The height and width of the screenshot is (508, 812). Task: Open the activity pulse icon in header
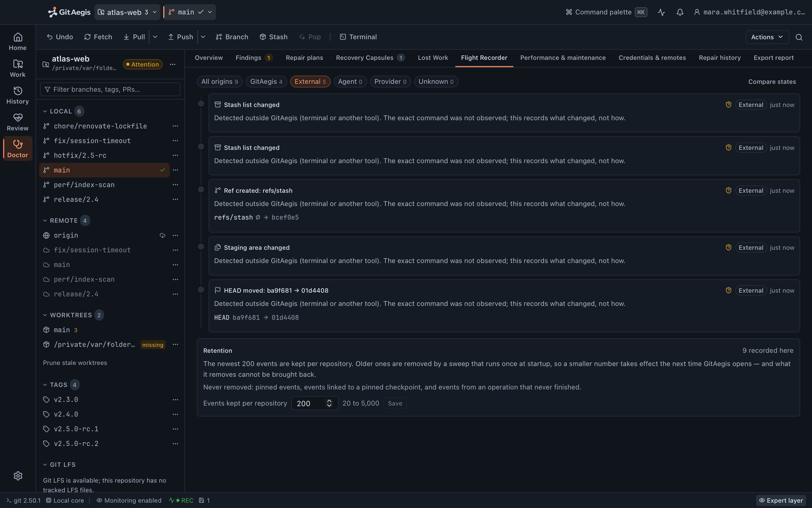click(661, 12)
